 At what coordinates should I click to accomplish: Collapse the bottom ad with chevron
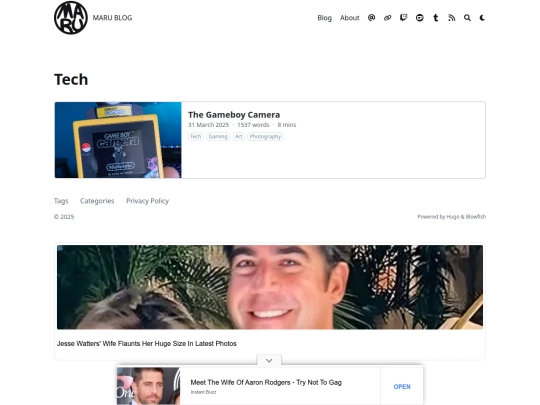tap(269, 360)
